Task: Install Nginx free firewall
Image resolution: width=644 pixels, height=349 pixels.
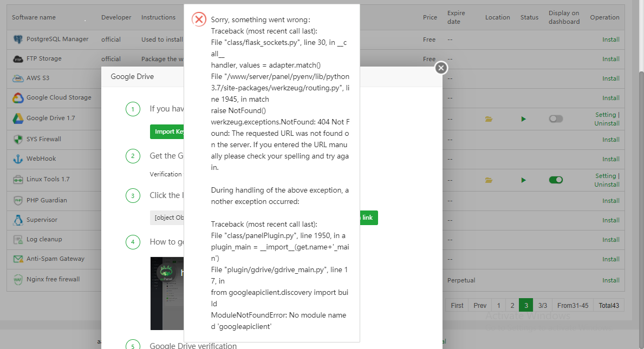Action: coord(610,280)
